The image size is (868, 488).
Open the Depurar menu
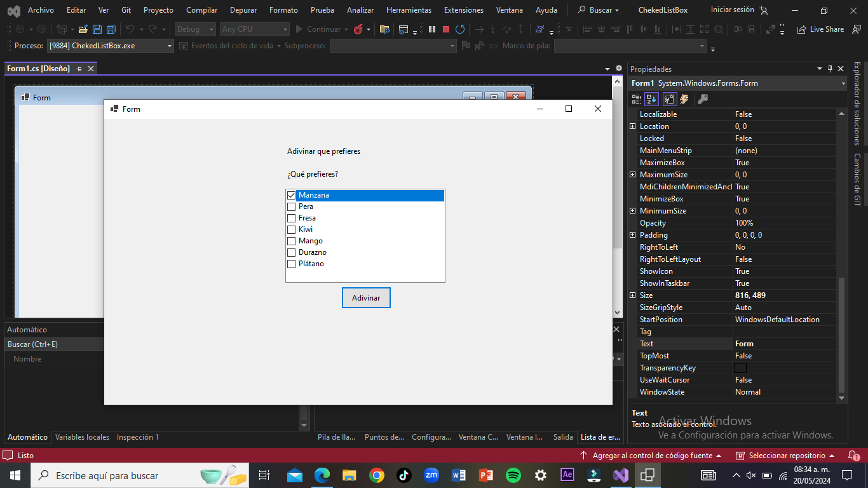tap(243, 10)
